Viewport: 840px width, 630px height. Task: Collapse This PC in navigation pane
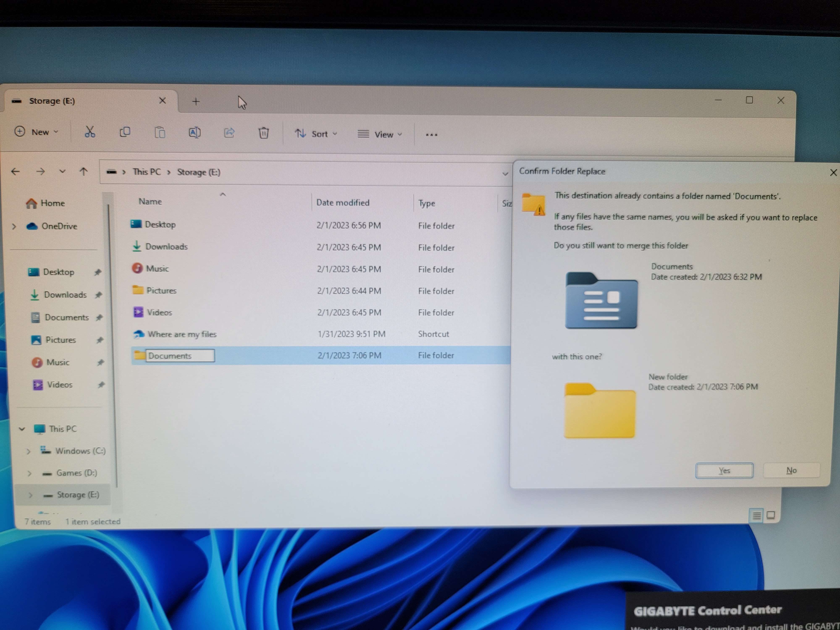22,429
